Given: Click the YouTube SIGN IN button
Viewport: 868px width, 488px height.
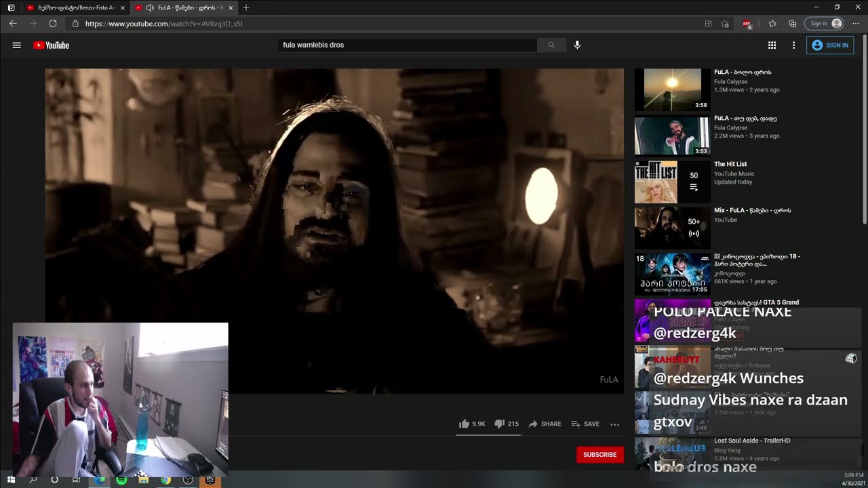Looking at the screenshot, I should point(830,45).
